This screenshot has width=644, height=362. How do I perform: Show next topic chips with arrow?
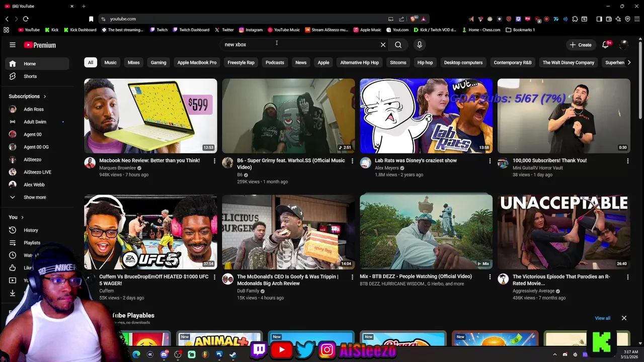coord(628,62)
